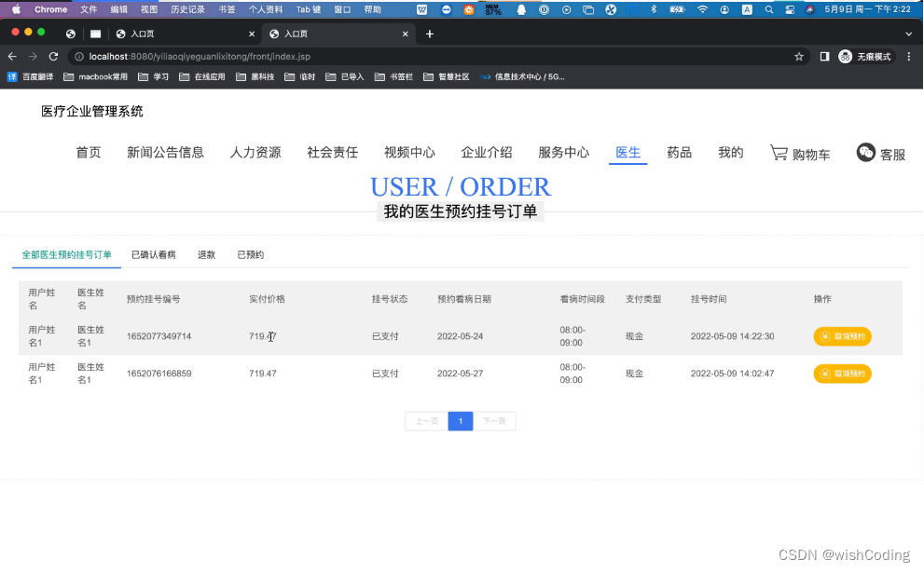The height and width of the screenshot is (572, 924).
Task: Open the 无痕模式 incognito profile icon
Action: 844,56
